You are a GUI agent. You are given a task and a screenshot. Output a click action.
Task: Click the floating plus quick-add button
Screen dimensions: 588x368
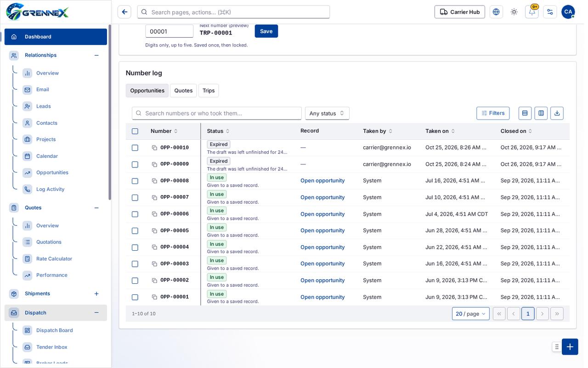click(x=570, y=347)
